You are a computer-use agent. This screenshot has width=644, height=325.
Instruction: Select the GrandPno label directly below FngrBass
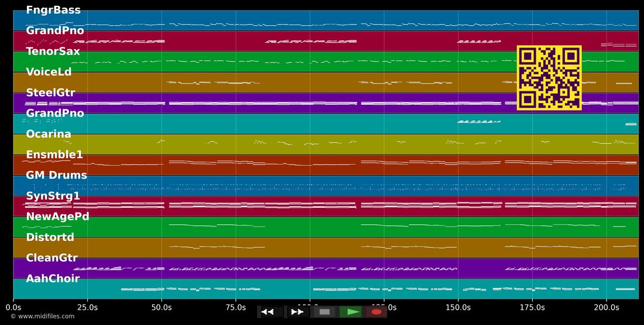click(x=55, y=31)
